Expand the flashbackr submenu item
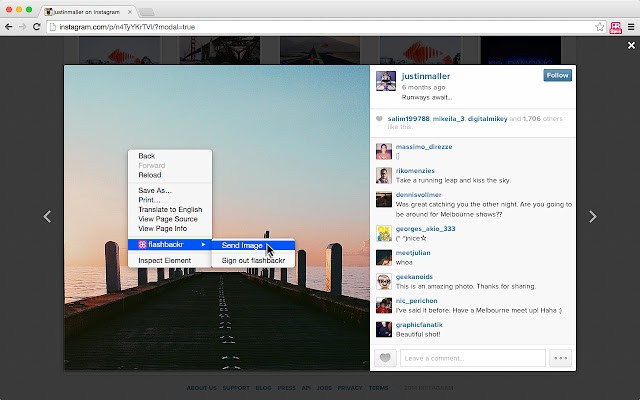Screen dimensions: 640x400 pos(170,244)
